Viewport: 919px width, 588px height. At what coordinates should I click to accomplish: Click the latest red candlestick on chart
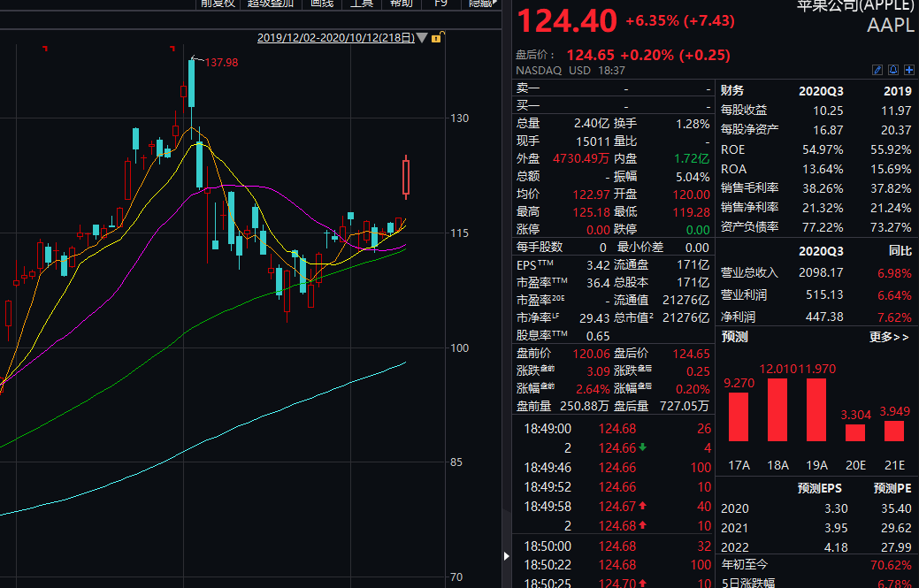tap(406, 178)
